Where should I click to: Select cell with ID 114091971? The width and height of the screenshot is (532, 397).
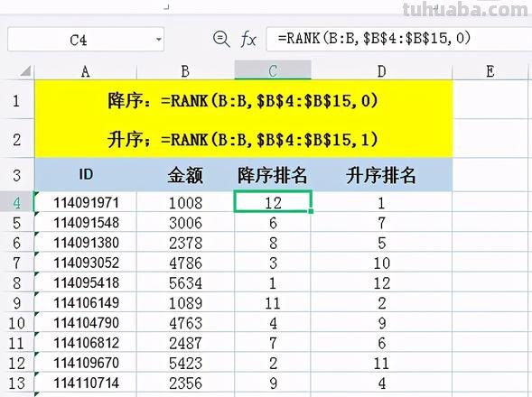click(86, 202)
